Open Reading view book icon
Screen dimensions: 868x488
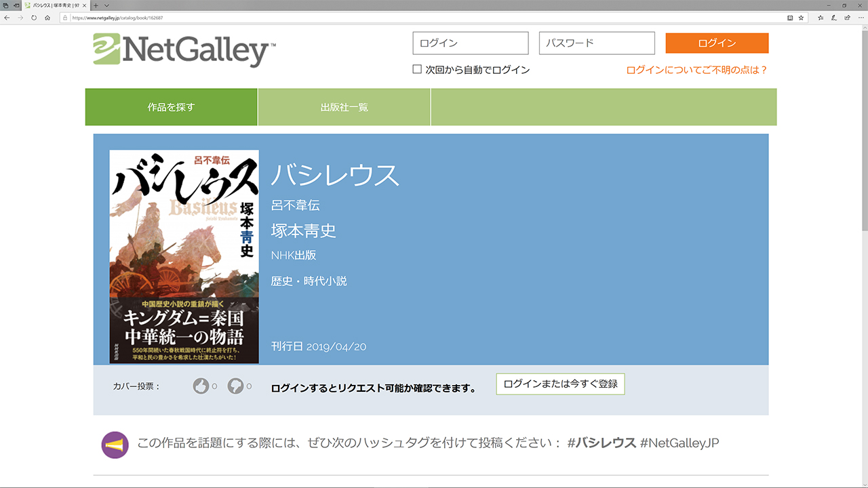click(790, 18)
